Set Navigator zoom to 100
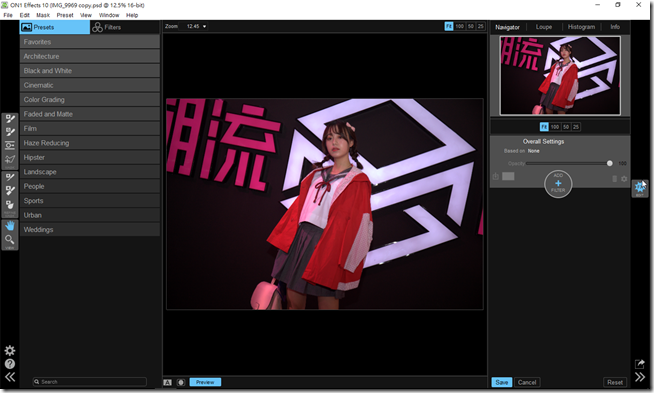The width and height of the screenshot is (654, 393). click(555, 127)
